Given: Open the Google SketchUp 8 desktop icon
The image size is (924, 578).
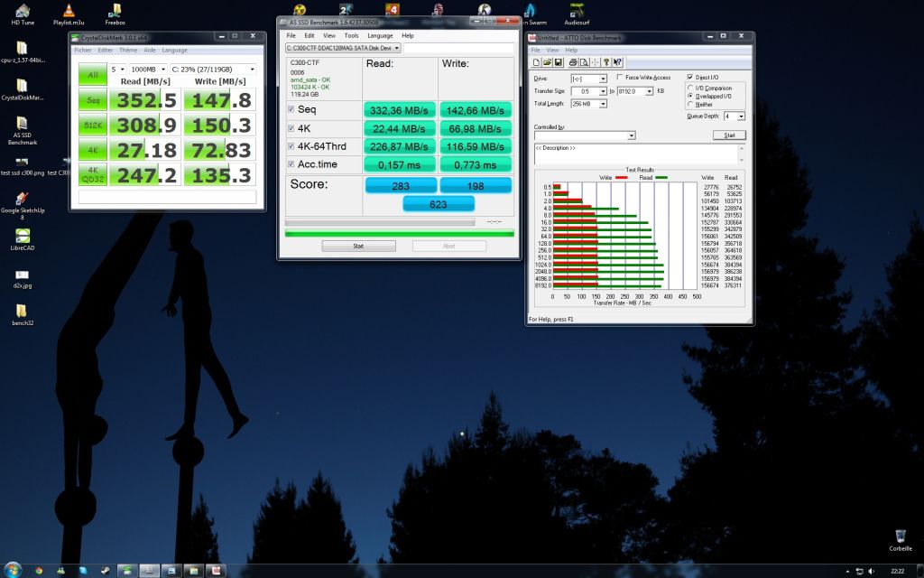Looking at the screenshot, I should [x=23, y=205].
